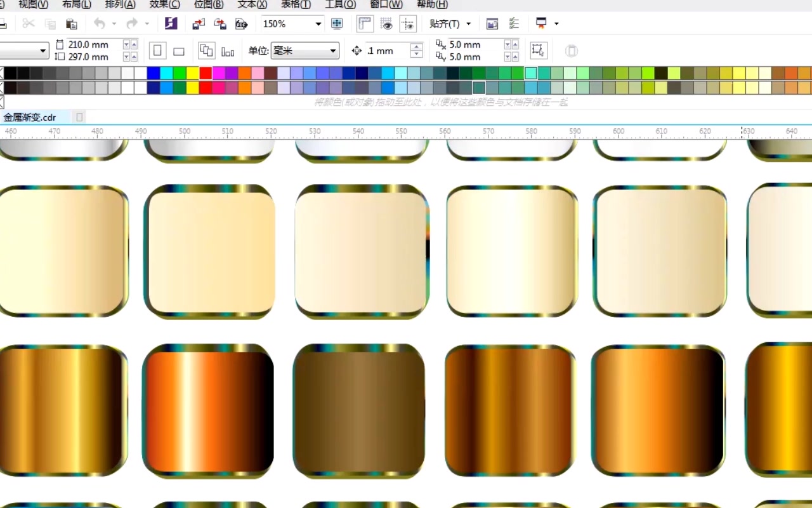Pick the cyan swatch in top palette row
The width and height of the screenshot is (812, 508).
click(x=167, y=73)
